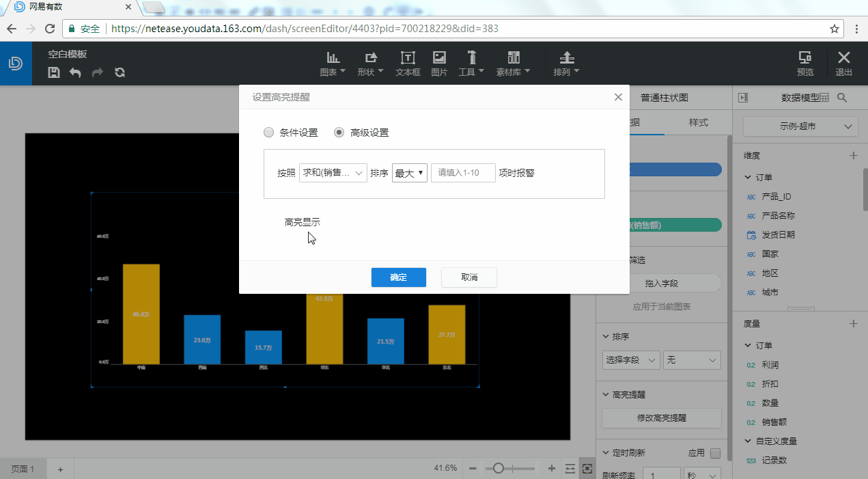
Task: Add a new page tab
Action: (x=60, y=469)
